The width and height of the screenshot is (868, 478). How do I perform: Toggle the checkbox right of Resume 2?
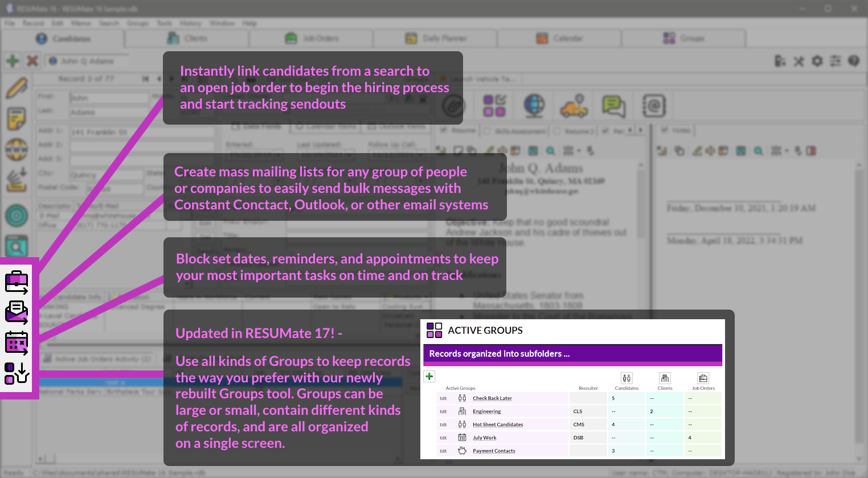[605, 131]
